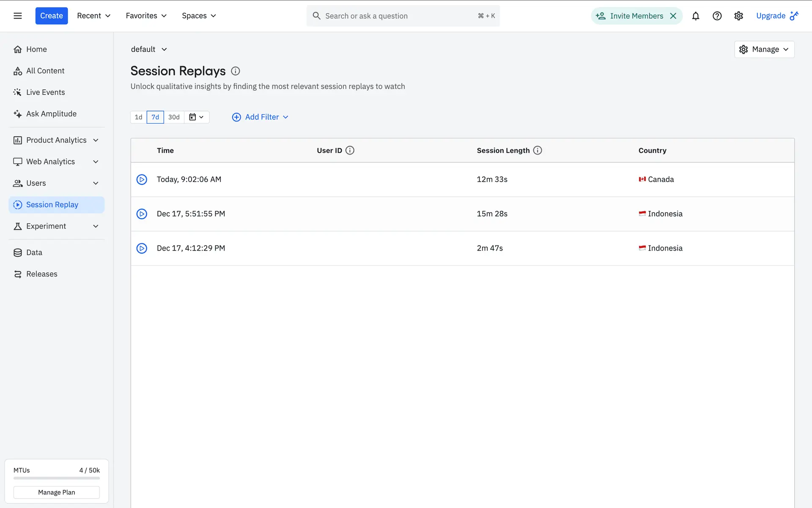Expand the Product Analytics section

[56, 140]
